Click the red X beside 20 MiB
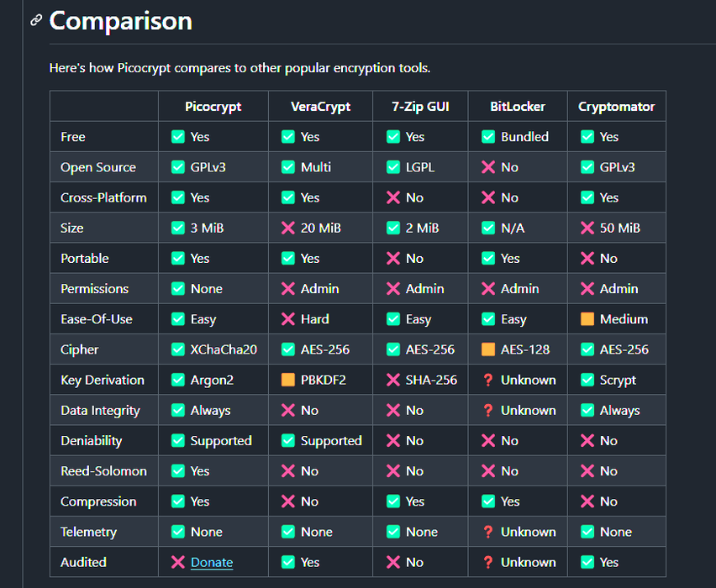This screenshot has height=588, width=716. 288,228
